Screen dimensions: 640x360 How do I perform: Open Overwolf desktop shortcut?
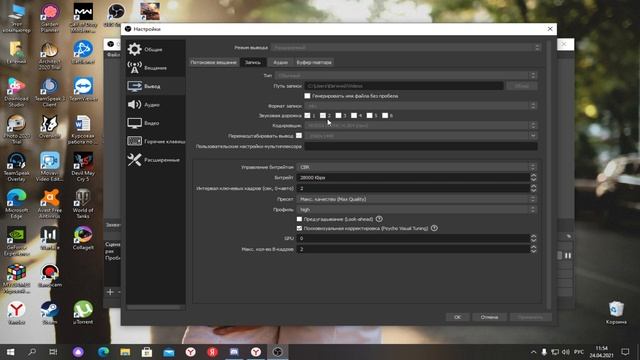(x=49, y=127)
